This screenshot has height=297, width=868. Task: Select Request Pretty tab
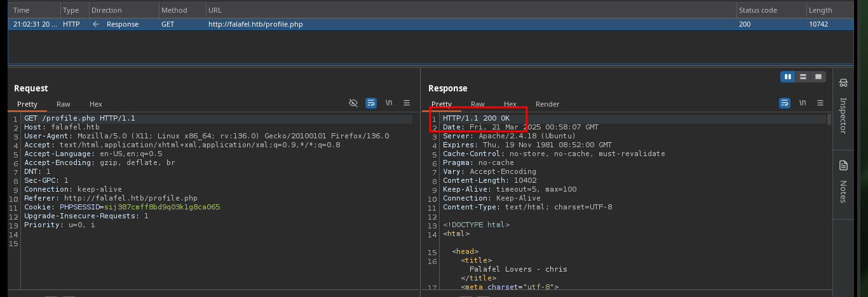pyautogui.click(x=27, y=104)
